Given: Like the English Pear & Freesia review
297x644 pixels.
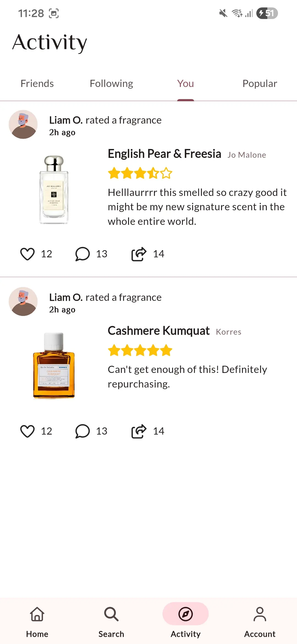Looking at the screenshot, I should click(x=28, y=254).
